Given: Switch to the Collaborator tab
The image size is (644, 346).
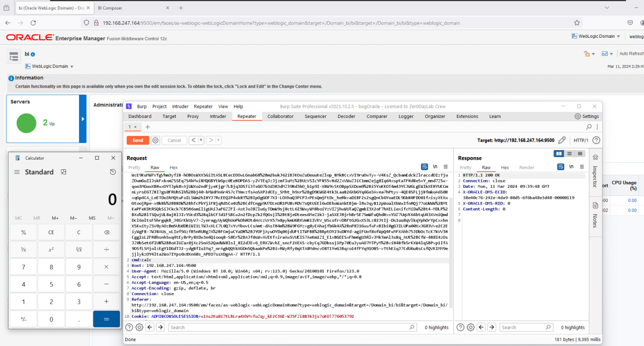Looking at the screenshot, I should click(x=280, y=116).
